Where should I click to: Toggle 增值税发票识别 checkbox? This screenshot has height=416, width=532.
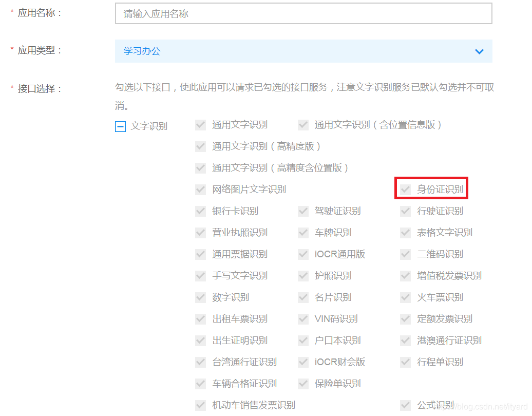406,275
